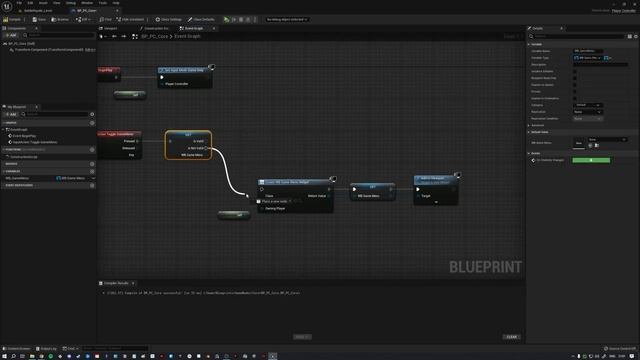The image size is (640, 360).
Task: Click the graph zoom-to-fit icon in the breadcrumb bar
Action: pos(135,36)
